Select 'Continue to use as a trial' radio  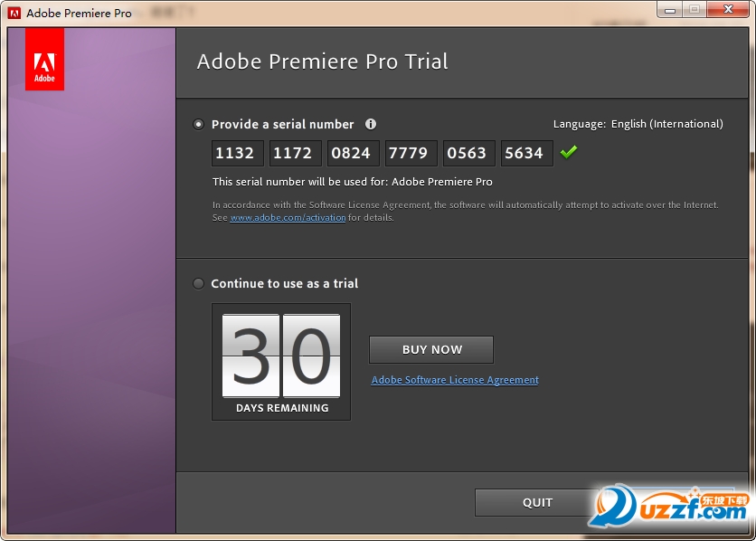(198, 283)
